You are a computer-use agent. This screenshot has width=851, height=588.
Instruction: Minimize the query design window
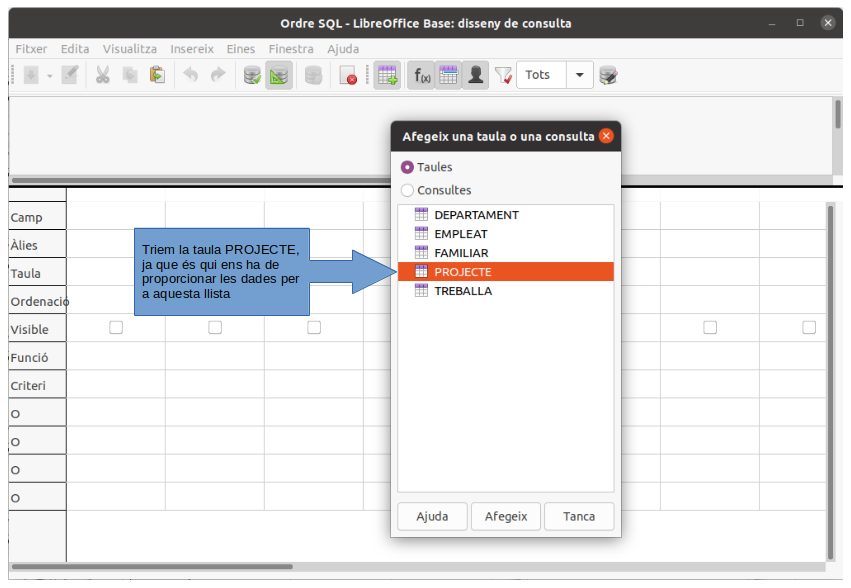pos(772,23)
